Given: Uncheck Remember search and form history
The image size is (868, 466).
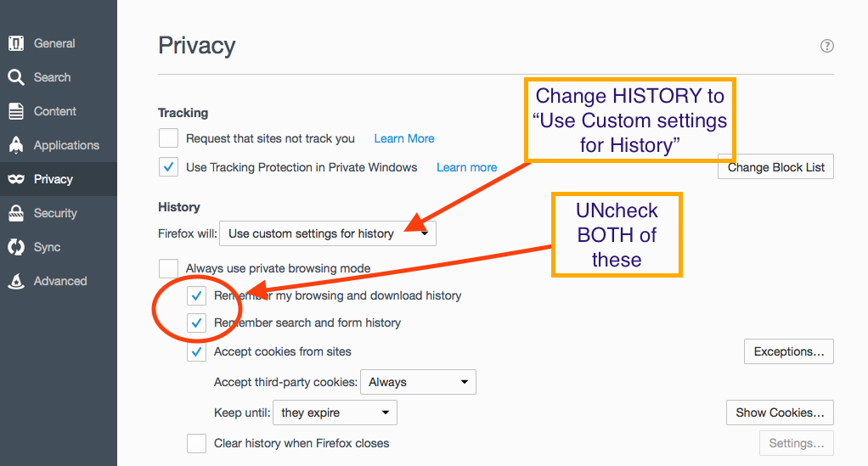Looking at the screenshot, I should [x=196, y=323].
